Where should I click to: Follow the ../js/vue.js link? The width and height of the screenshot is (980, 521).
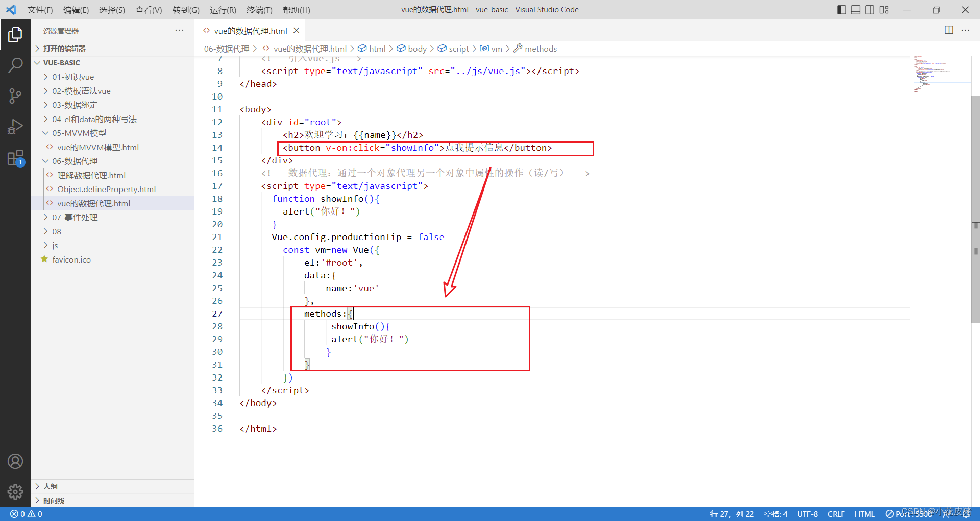point(488,71)
